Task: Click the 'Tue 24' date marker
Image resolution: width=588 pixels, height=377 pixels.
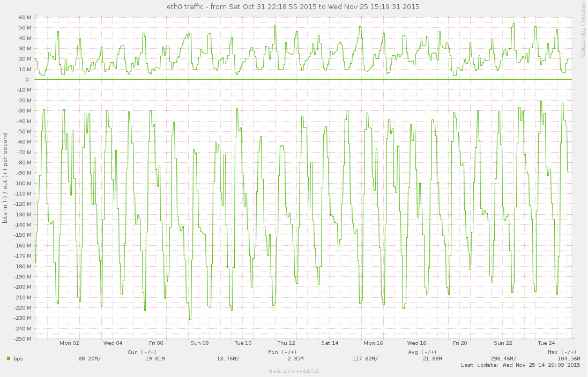Action: click(x=546, y=343)
